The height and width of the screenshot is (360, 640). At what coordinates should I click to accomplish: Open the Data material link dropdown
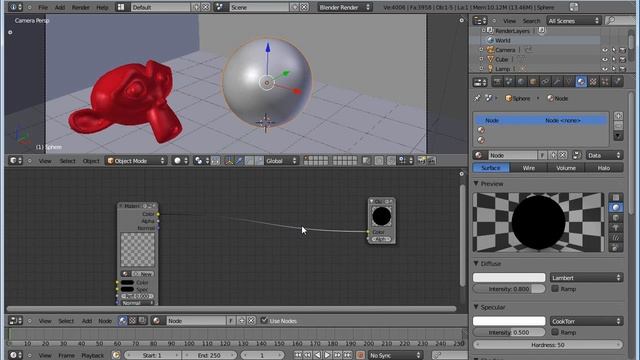(x=604, y=155)
